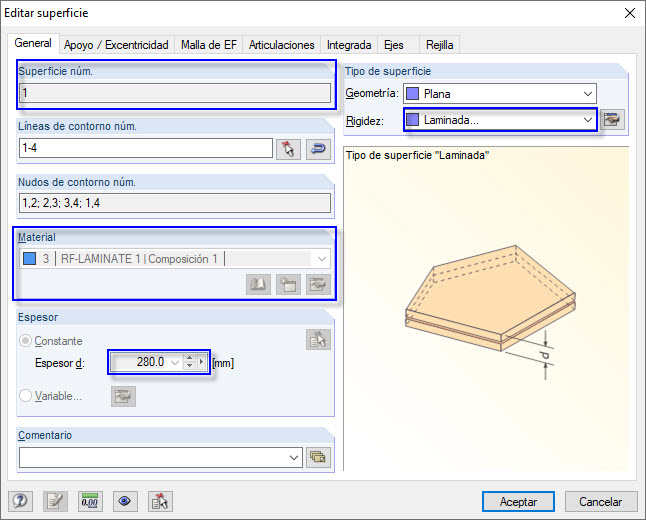Select the Constante thickness radio button
This screenshot has height=520, width=646.
click(x=26, y=341)
